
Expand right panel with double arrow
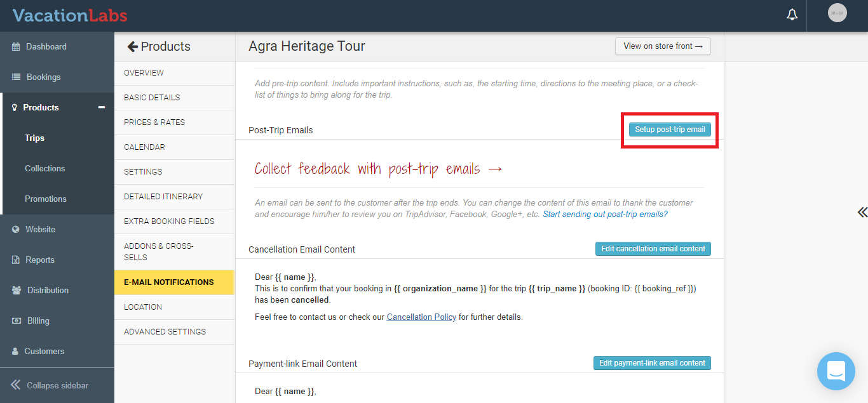862,212
